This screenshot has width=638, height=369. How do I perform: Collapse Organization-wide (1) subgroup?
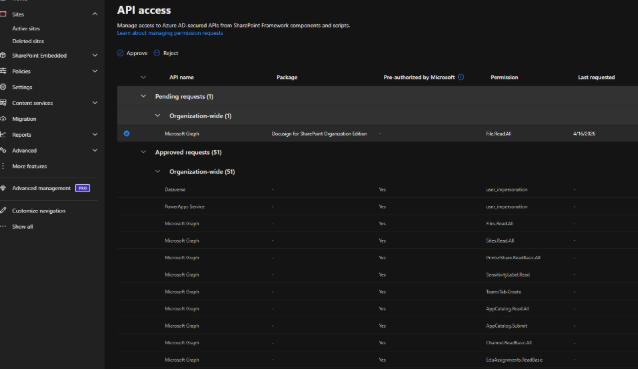click(157, 116)
